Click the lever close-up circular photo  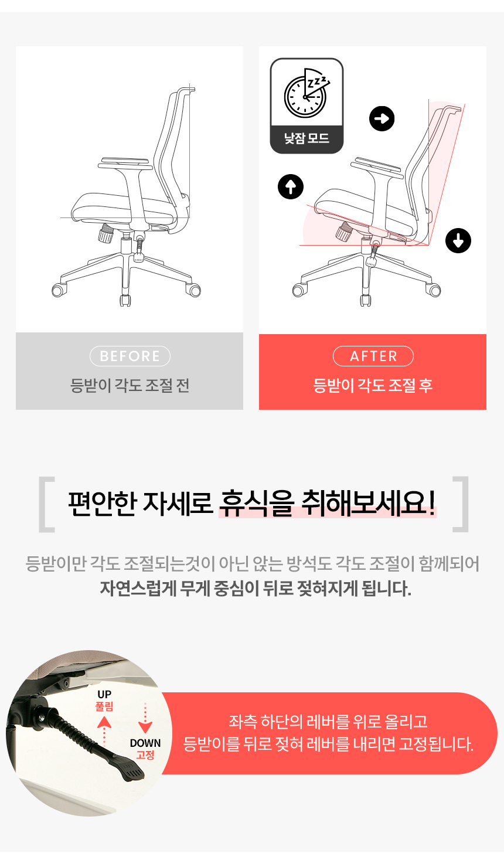(89, 733)
